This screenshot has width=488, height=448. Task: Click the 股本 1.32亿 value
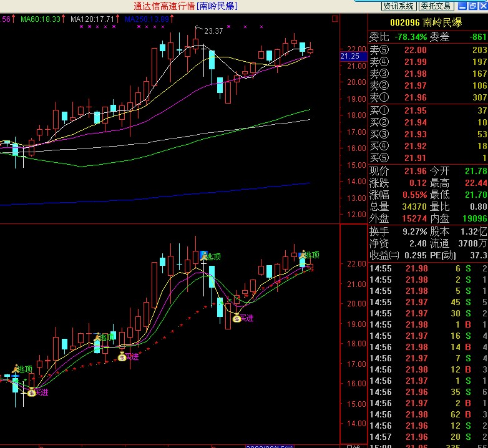(474, 231)
